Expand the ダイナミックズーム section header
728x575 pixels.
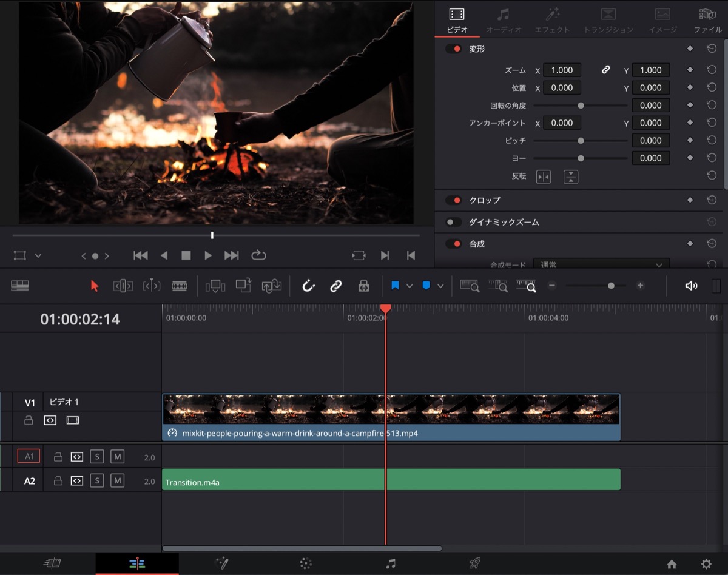[x=504, y=223]
